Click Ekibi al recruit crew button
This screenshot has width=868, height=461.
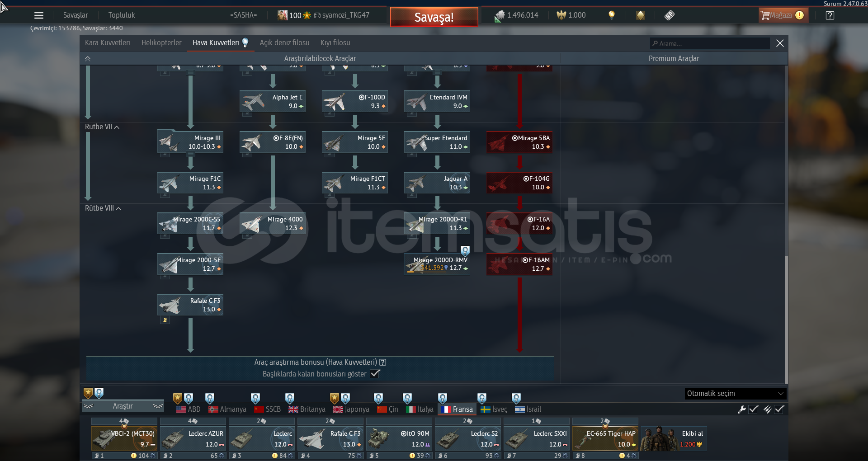pyautogui.click(x=674, y=439)
